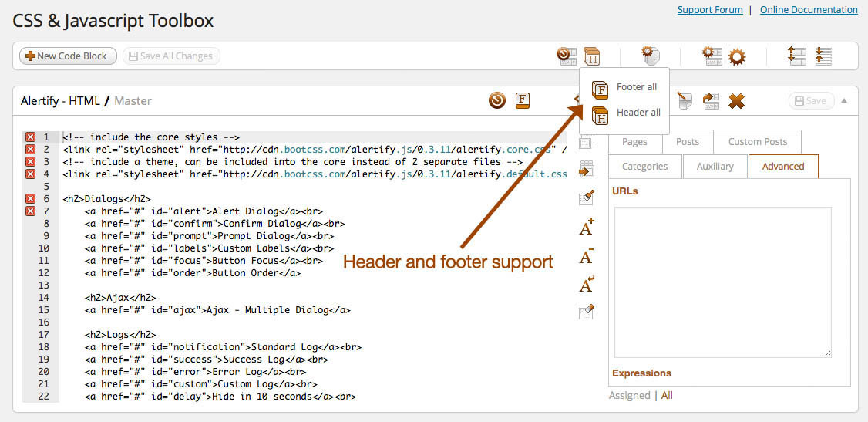Open the Categories tab

click(x=644, y=167)
